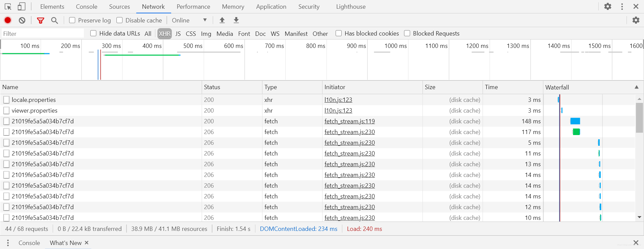644x249 pixels.
Task: Click the viewer.properties file icon
Action: tap(6, 111)
